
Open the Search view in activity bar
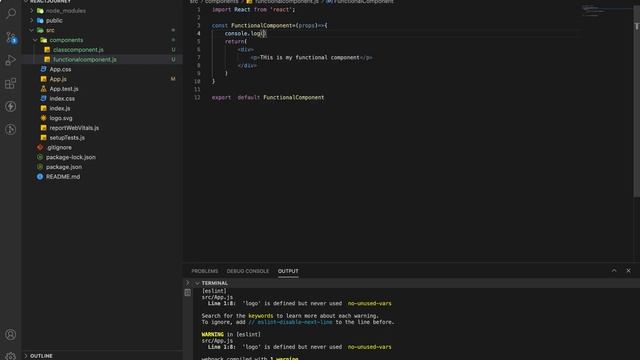(11, 13)
